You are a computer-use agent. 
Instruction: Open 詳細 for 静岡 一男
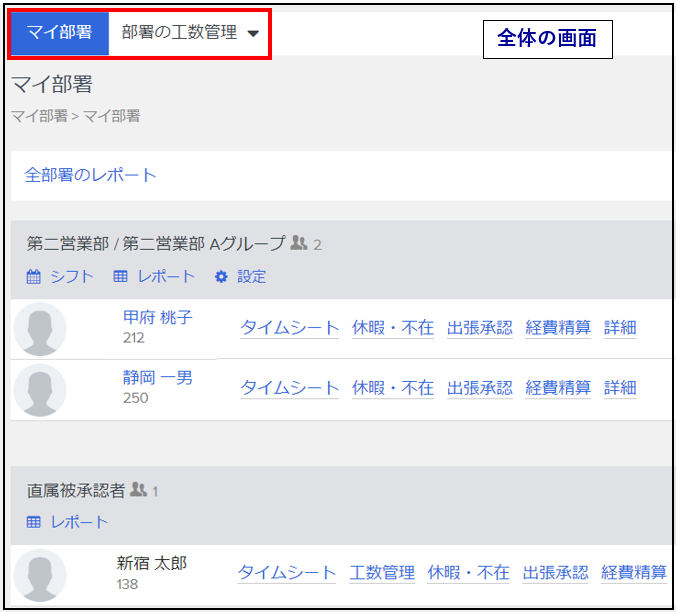pos(620,388)
